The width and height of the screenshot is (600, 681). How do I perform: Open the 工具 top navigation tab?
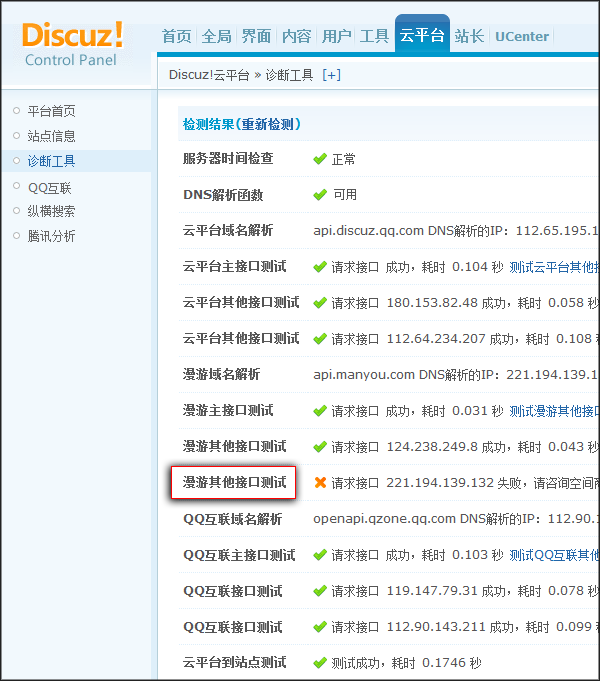pos(374,36)
